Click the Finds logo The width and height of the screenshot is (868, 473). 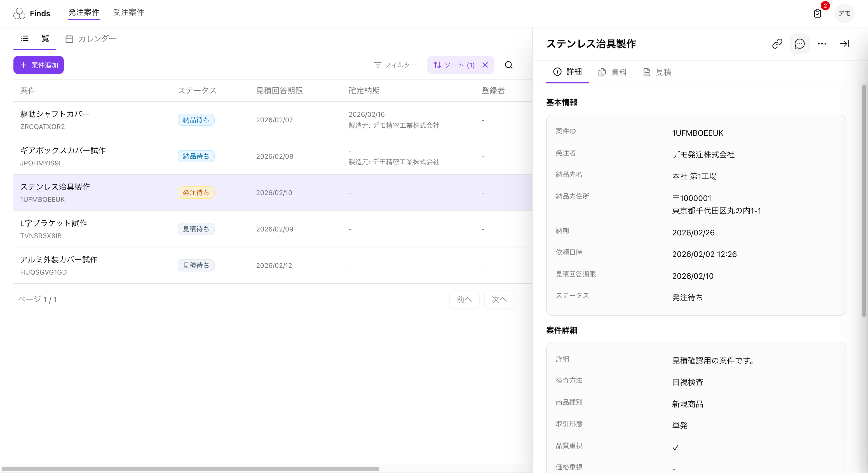click(x=32, y=13)
